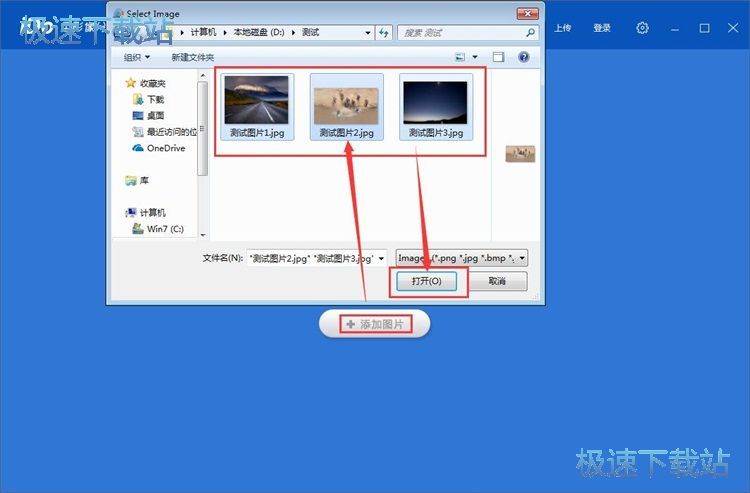Click 上传 upload in app header
The image size is (750, 493).
tap(562, 28)
